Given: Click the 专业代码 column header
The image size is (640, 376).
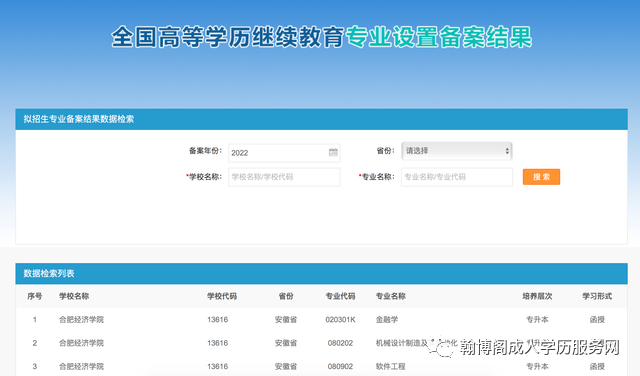Looking at the screenshot, I should [340, 296].
